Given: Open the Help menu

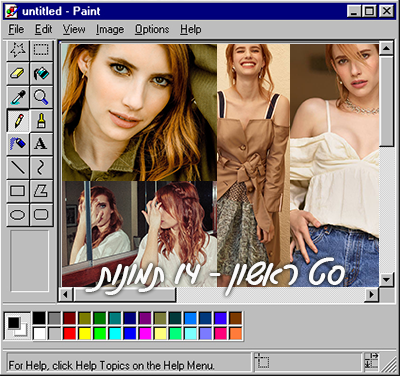Looking at the screenshot, I should (191, 29).
